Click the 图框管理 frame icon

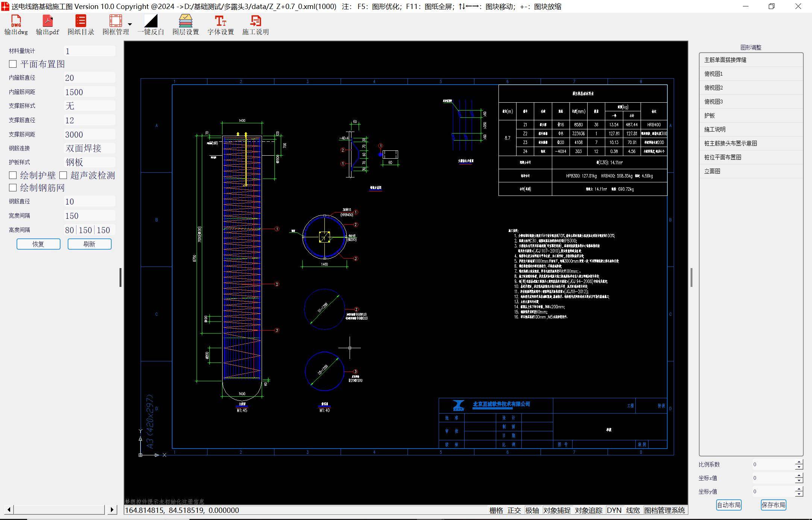pyautogui.click(x=115, y=21)
